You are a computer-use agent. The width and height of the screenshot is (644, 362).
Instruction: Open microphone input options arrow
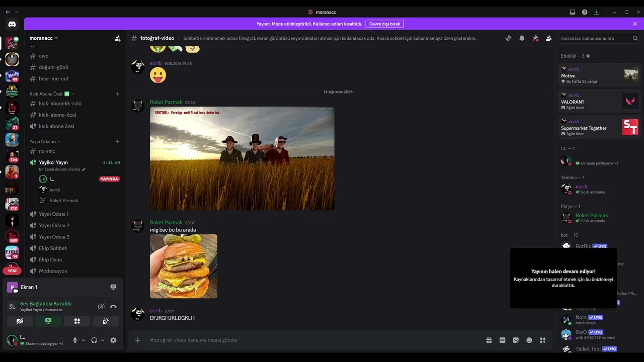pos(84,340)
